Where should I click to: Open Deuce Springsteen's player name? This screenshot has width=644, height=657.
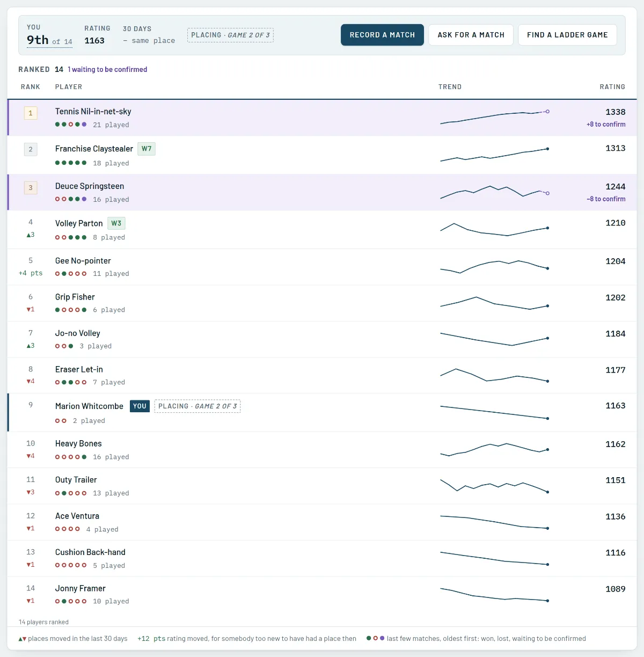(x=90, y=186)
